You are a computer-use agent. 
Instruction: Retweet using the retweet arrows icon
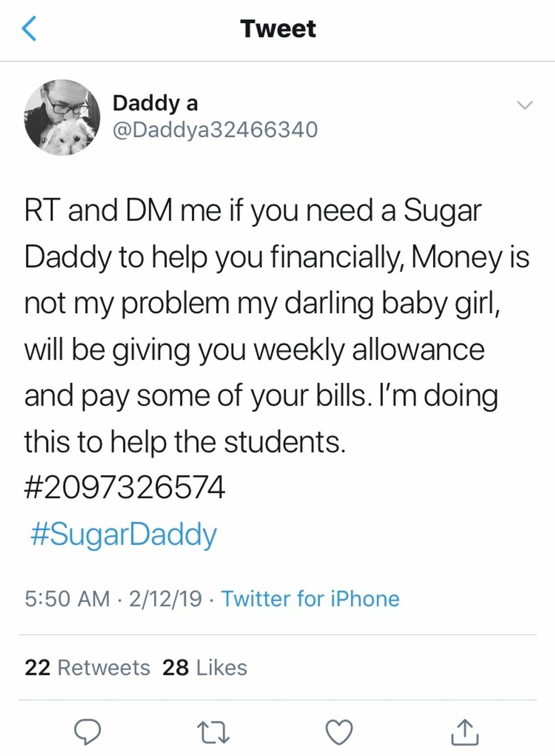point(214,731)
